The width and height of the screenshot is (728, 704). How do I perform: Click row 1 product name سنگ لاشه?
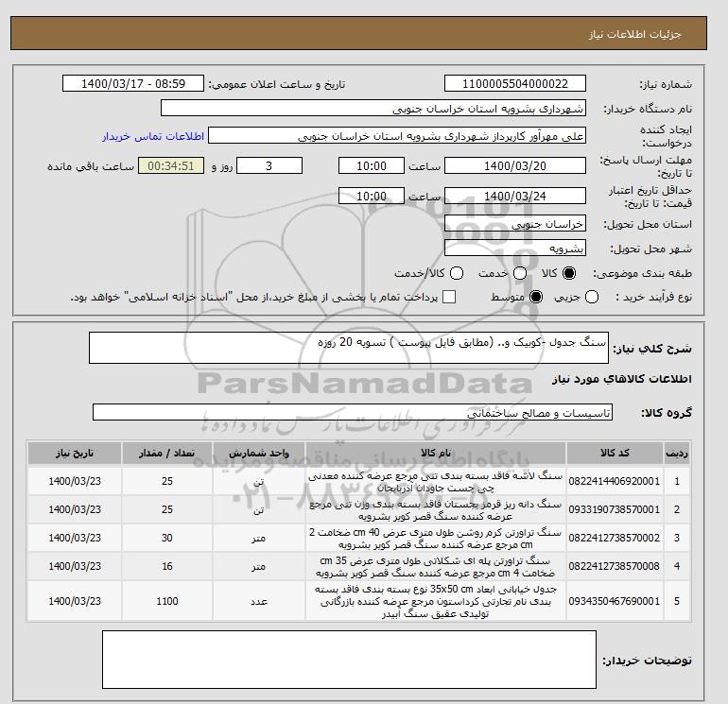coord(436,482)
